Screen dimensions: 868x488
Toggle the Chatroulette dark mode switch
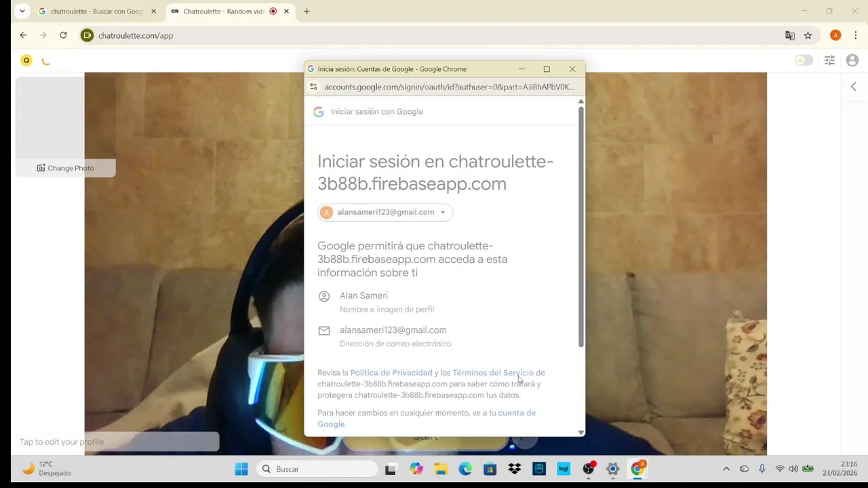(804, 60)
